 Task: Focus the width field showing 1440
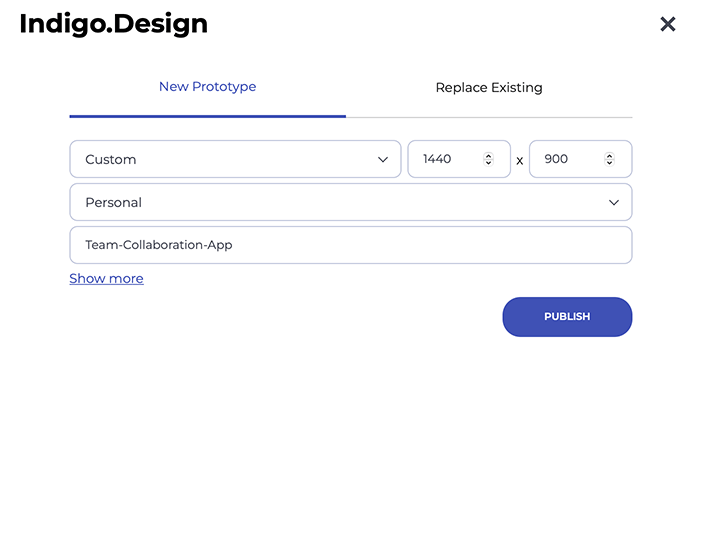click(x=459, y=159)
